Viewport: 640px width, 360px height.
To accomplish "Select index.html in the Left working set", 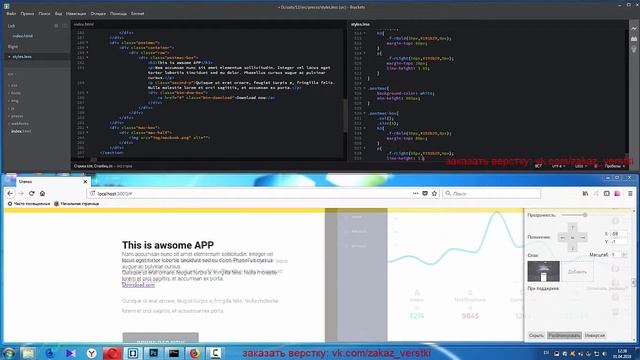I will (x=22, y=36).
